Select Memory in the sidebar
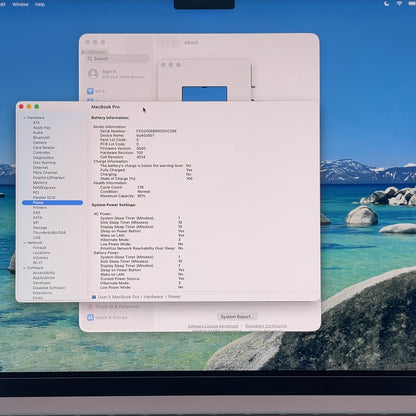This screenshot has width=416, height=416. coord(40,182)
